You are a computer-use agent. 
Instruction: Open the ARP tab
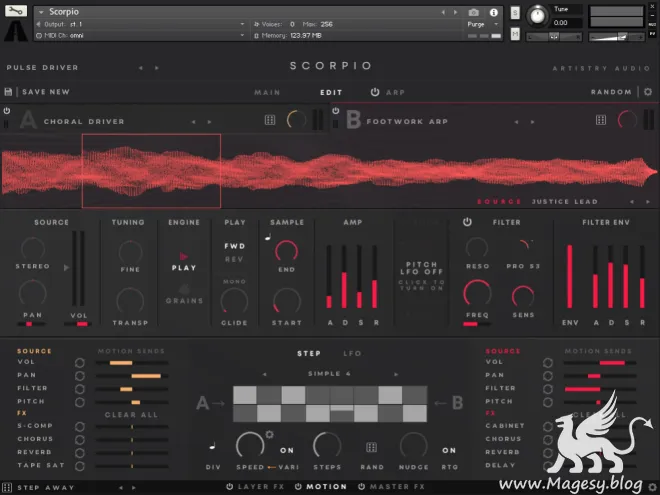(395, 93)
